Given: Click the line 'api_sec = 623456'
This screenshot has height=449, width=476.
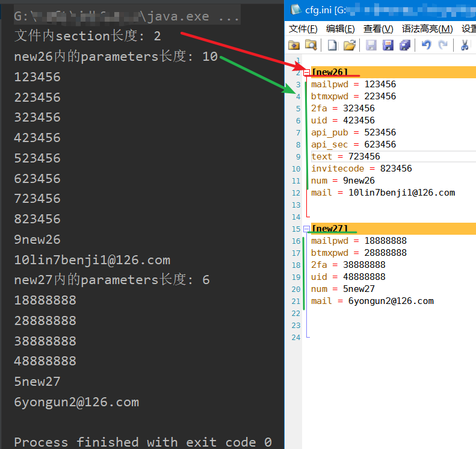Looking at the screenshot, I should coord(353,144).
